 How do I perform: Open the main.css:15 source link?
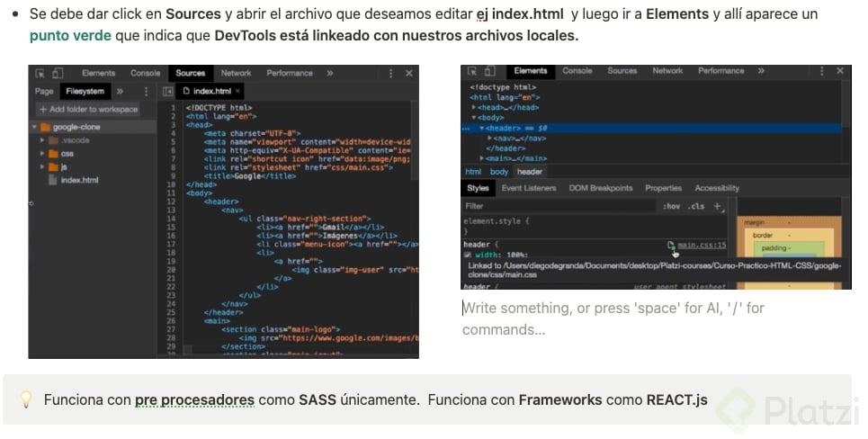(702, 246)
